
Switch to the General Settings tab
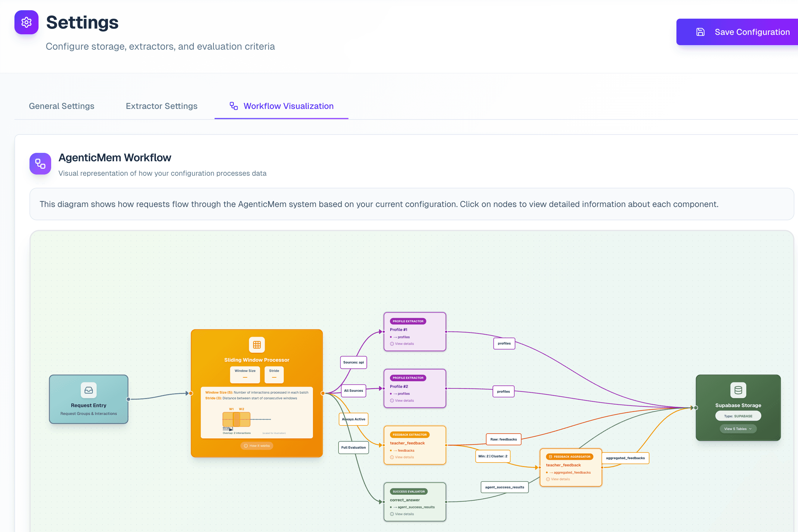click(61, 106)
